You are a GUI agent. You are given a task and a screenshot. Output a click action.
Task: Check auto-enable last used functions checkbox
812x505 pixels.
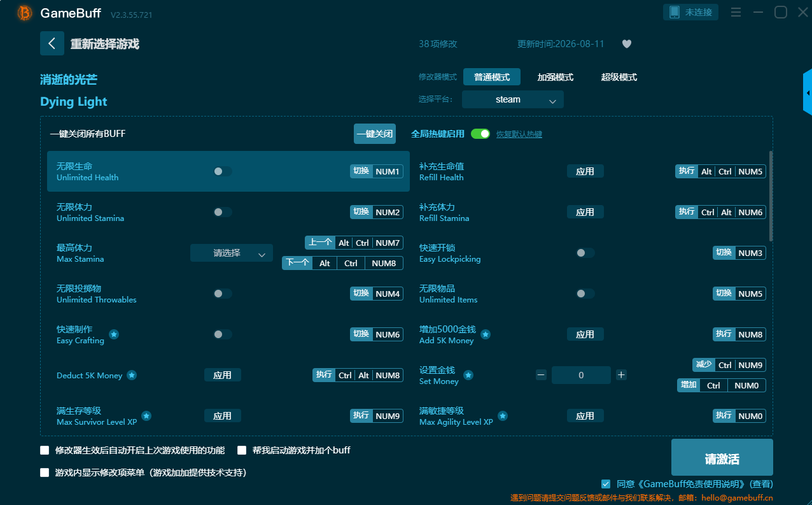coord(45,450)
